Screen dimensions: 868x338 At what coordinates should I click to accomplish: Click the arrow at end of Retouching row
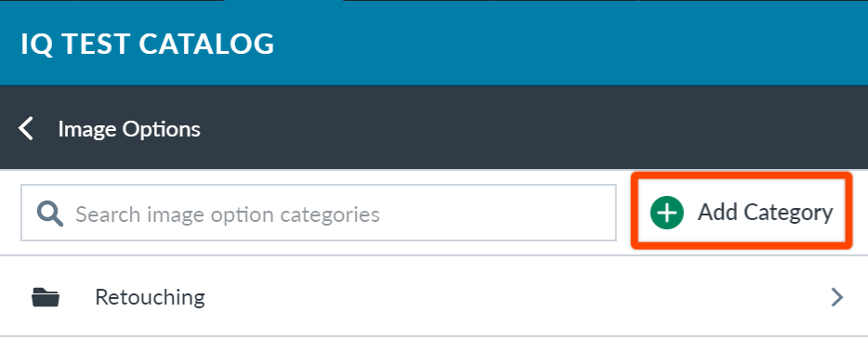[837, 297]
